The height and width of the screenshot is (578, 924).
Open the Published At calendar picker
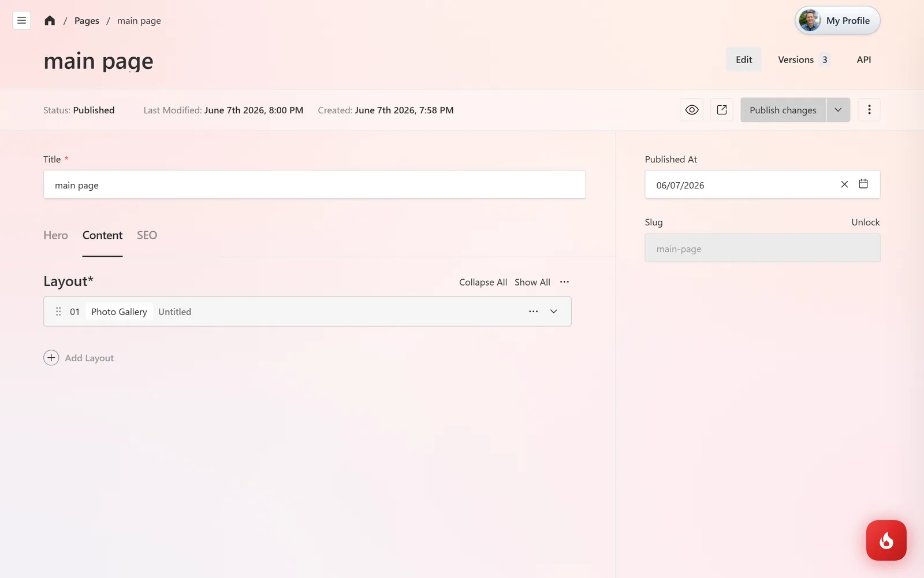[863, 184]
